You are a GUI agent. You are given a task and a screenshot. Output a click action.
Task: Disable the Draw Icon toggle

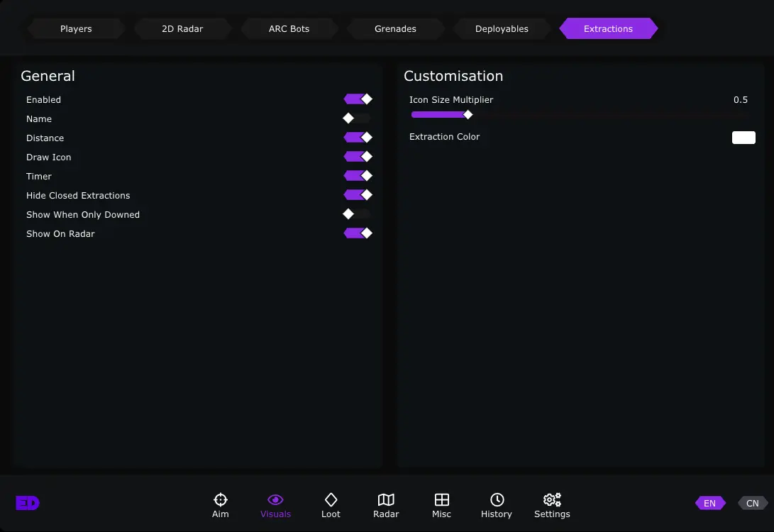point(358,157)
